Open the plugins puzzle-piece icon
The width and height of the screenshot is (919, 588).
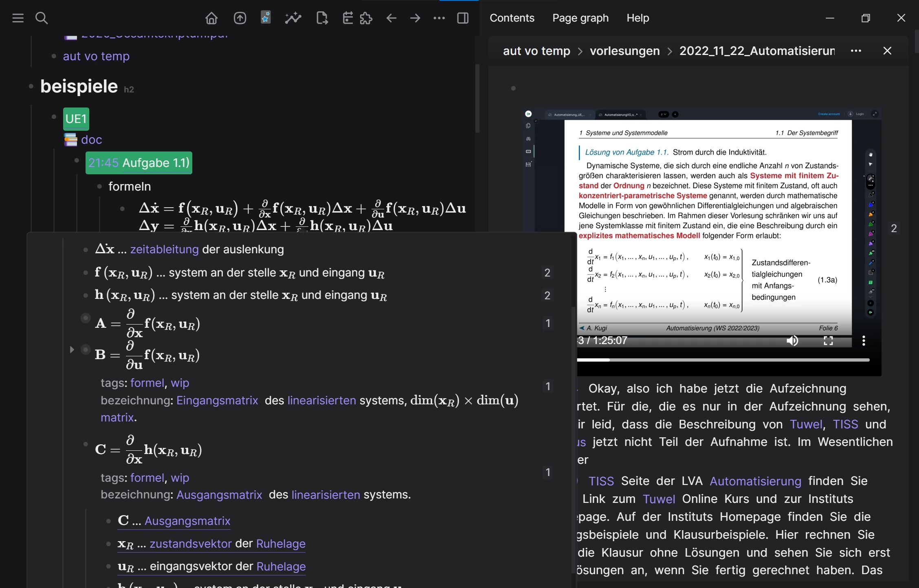(366, 18)
